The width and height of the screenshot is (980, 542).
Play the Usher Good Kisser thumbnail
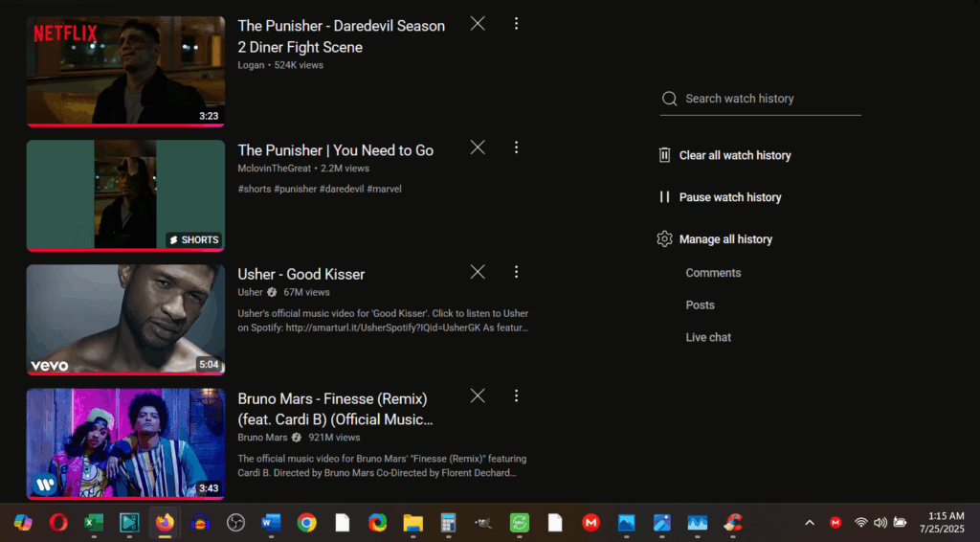pyautogui.click(x=125, y=320)
